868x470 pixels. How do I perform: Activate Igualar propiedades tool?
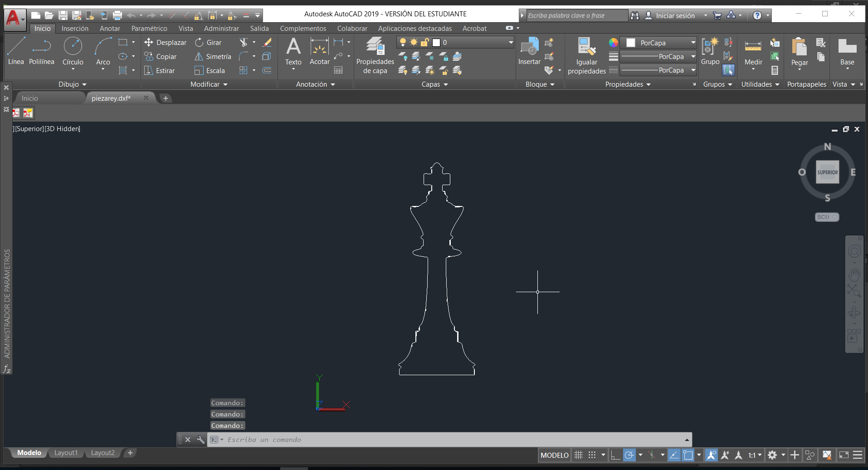pos(587,55)
